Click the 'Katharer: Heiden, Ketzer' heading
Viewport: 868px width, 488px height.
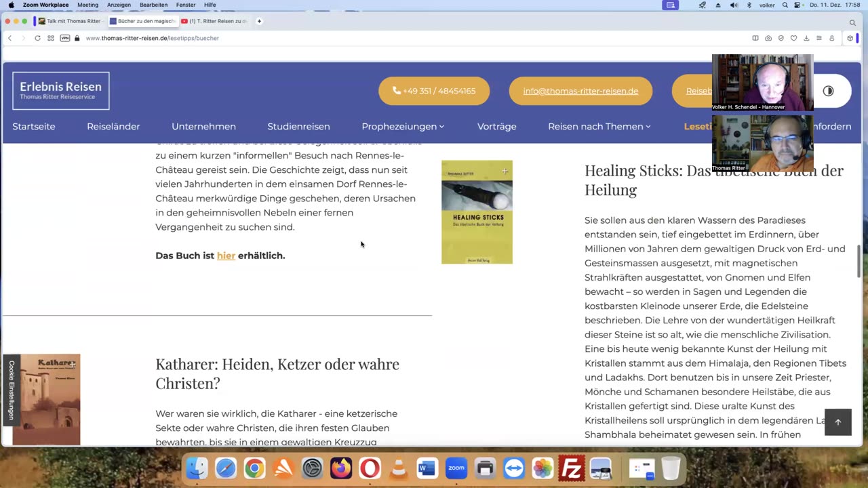click(x=277, y=373)
